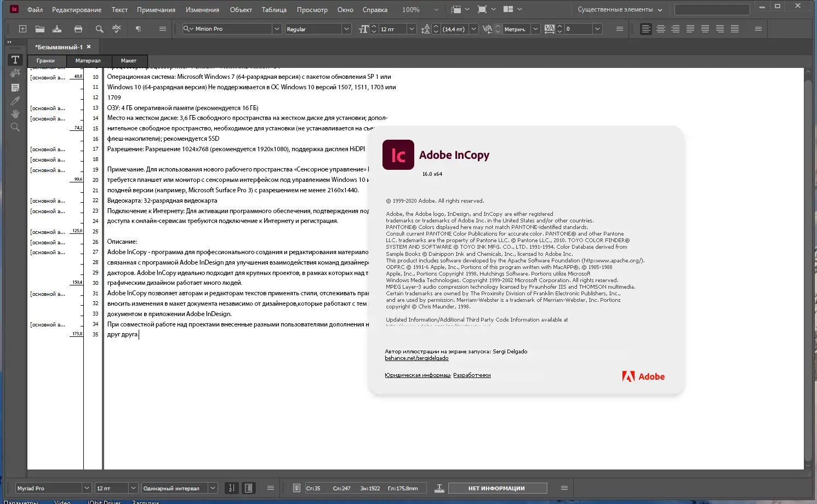
Task: Open the Таблица menu
Action: [274, 9]
